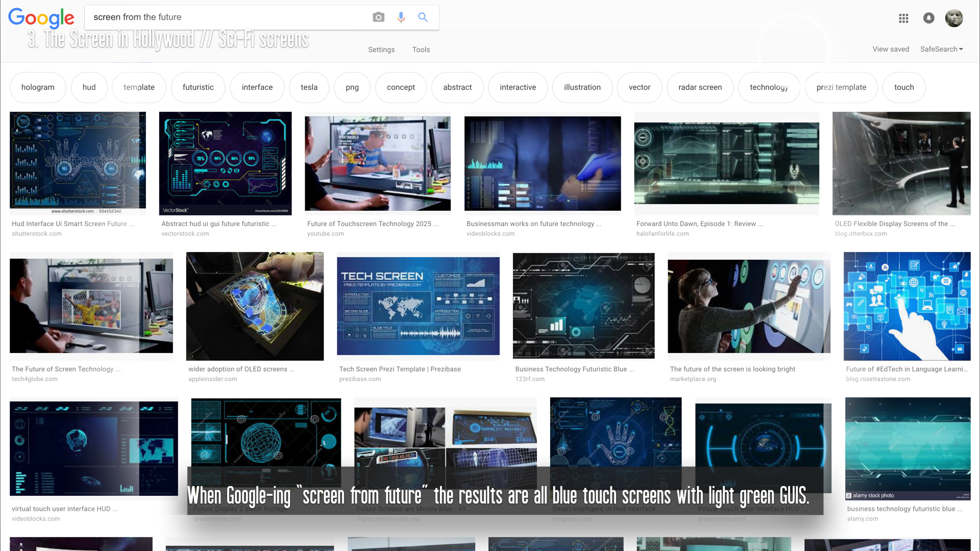The image size is (980, 551).
Task: Open OLED Flexible Display Screens thumbnail
Action: click(901, 163)
